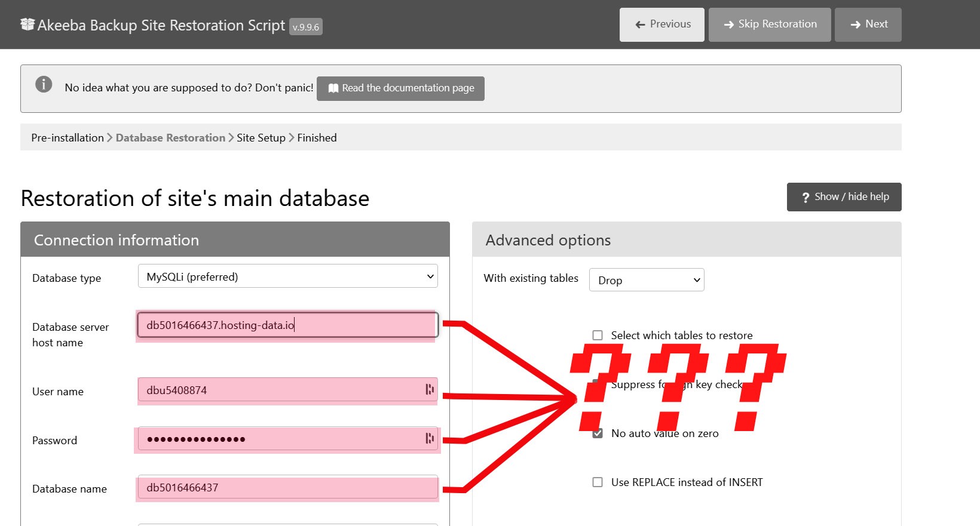Click the Connection information panel header
This screenshot has width=980, height=526.
click(235, 239)
